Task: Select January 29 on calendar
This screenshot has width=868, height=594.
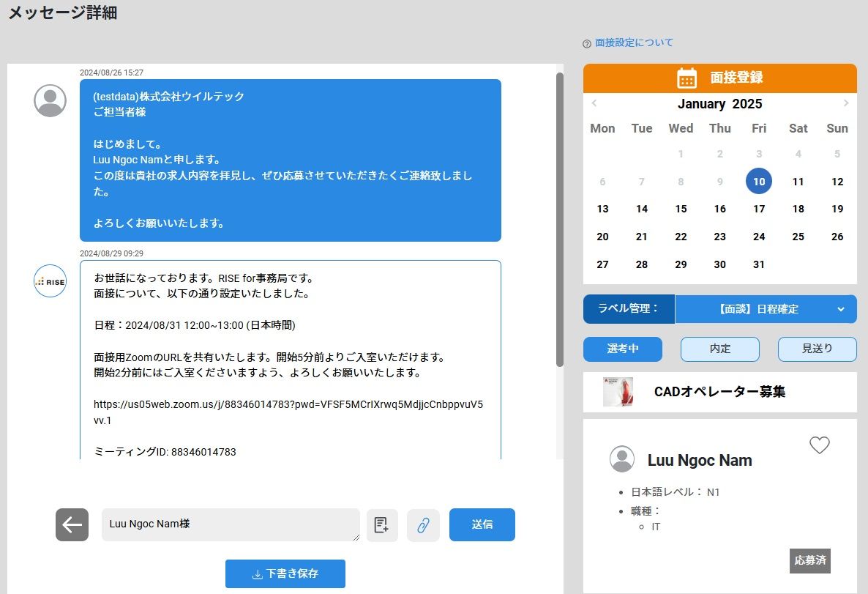Action: [681, 264]
